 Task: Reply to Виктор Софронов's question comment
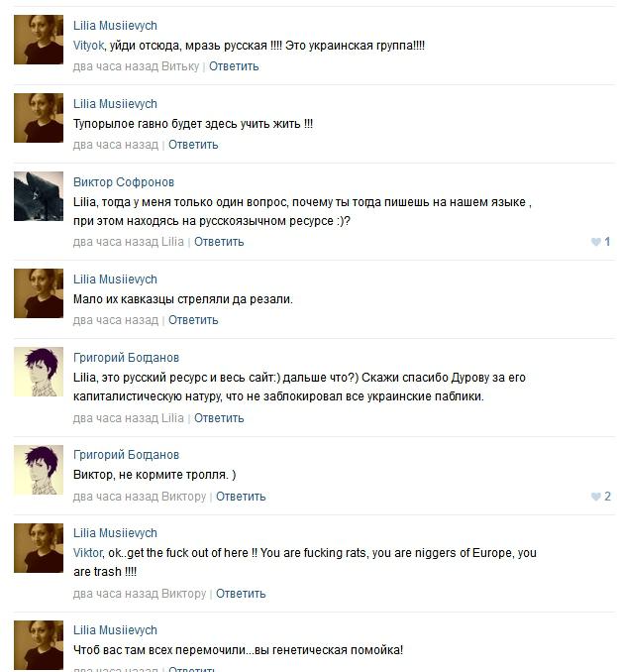[x=219, y=242]
